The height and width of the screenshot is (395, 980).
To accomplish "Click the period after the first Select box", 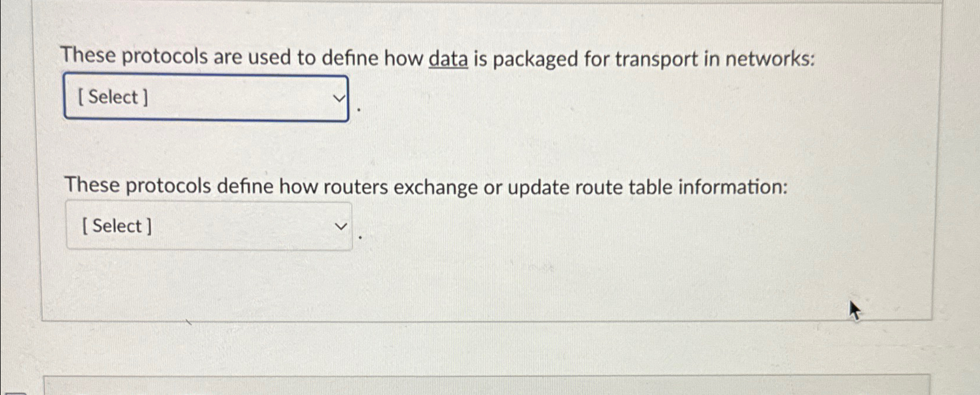I will click(360, 108).
